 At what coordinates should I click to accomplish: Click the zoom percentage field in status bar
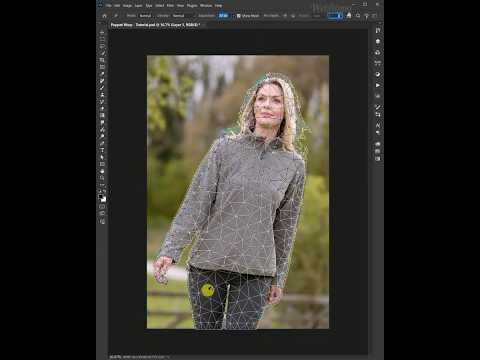click(115, 357)
